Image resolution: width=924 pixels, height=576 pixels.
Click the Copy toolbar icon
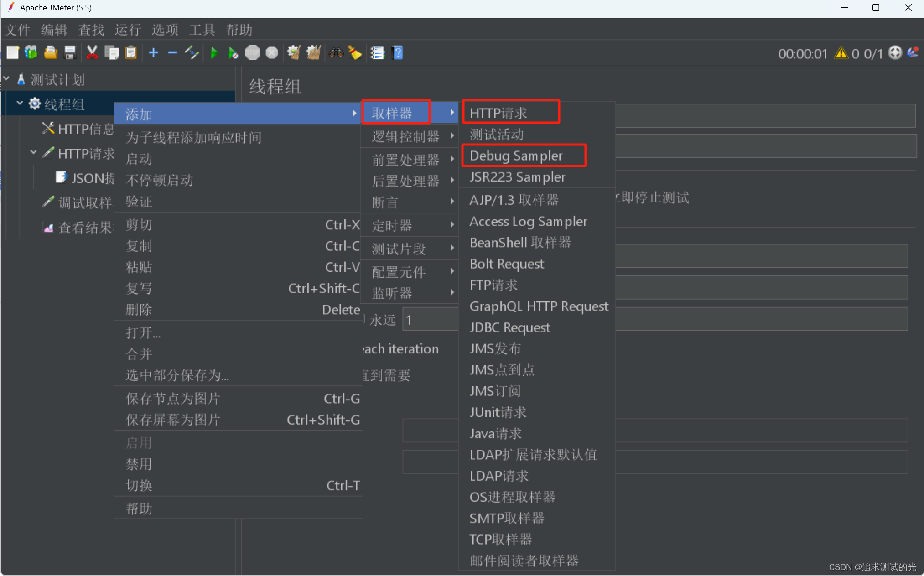point(112,53)
